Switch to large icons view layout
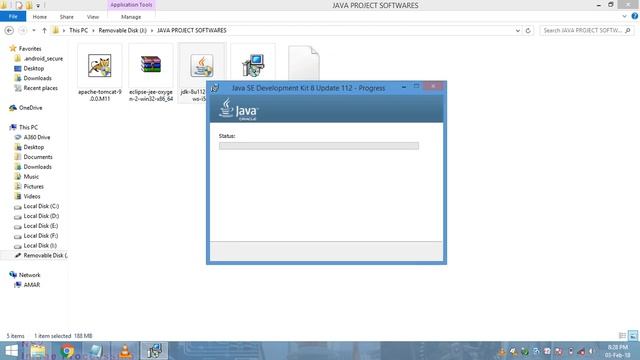The width and height of the screenshot is (640, 360). click(x=633, y=336)
